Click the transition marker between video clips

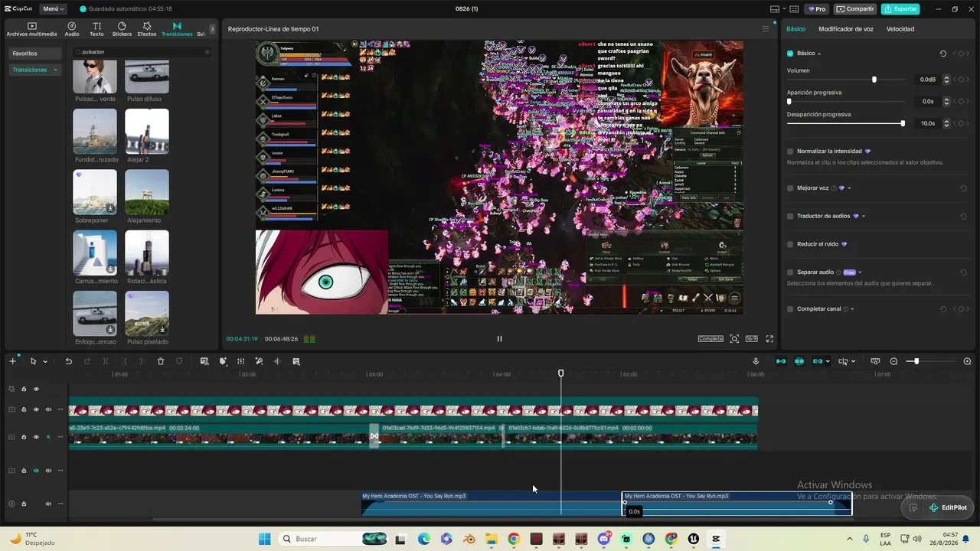coord(374,436)
